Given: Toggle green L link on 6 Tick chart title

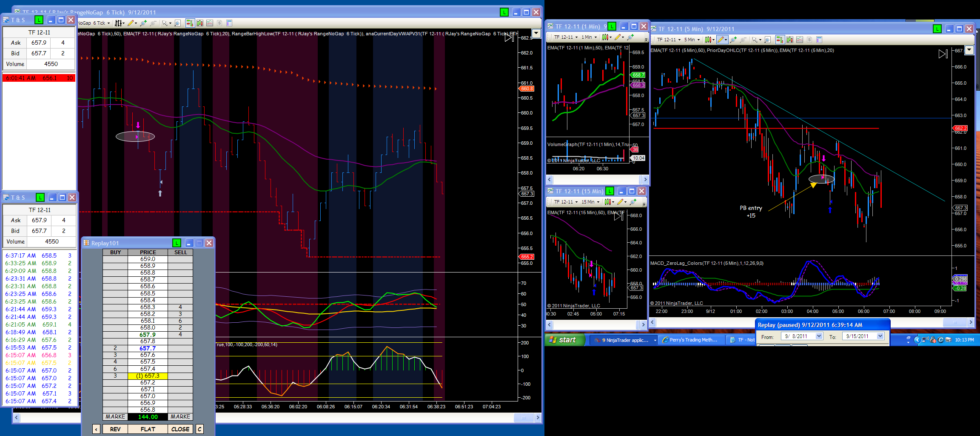Looking at the screenshot, I should pyautogui.click(x=504, y=12).
